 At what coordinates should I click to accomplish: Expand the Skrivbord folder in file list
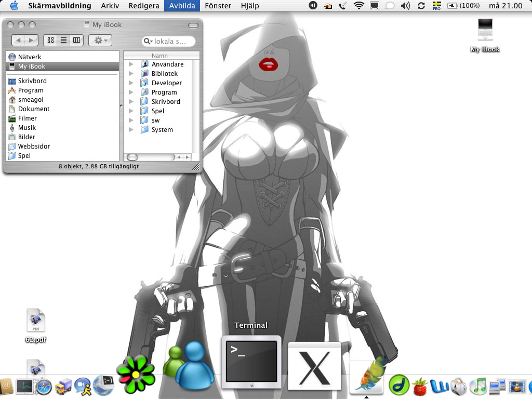click(x=131, y=101)
